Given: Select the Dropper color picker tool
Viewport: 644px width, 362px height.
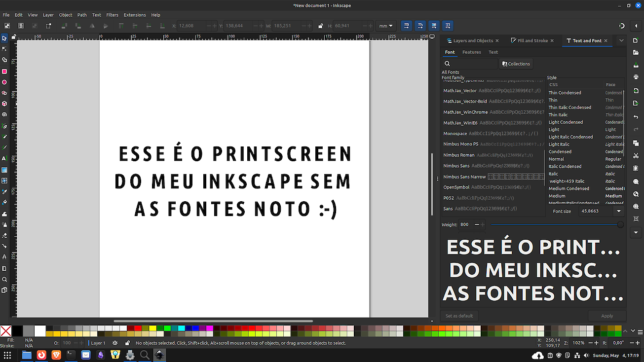Looking at the screenshot, I should [4, 191].
